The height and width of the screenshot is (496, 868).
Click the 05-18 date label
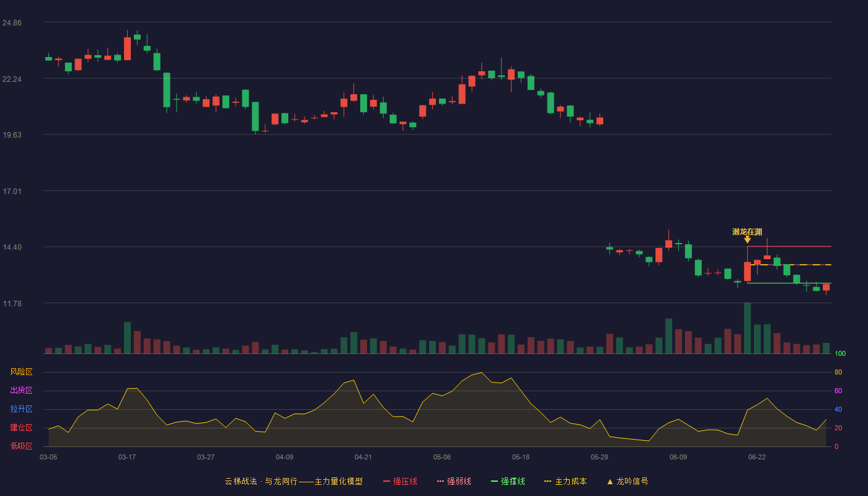coord(521,457)
